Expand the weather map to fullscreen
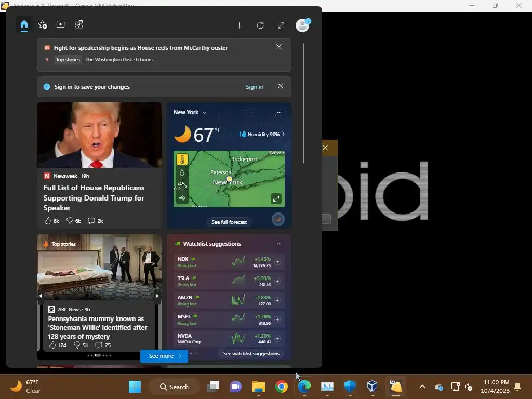The image size is (532, 399). tap(276, 199)
